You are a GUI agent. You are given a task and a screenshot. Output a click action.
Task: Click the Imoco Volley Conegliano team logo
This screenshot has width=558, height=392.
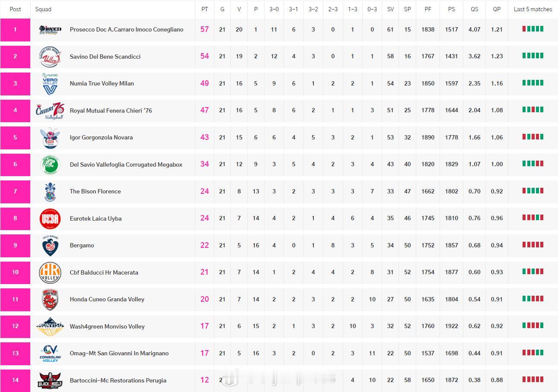[50, 29]
